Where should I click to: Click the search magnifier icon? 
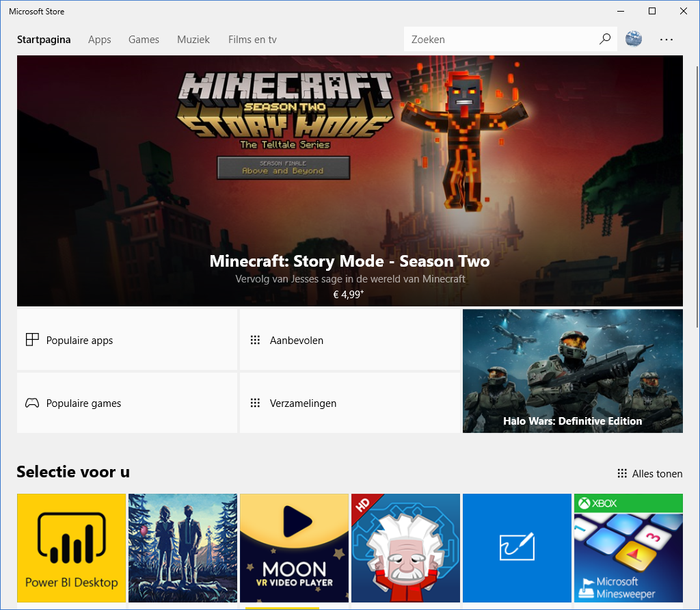604,40
